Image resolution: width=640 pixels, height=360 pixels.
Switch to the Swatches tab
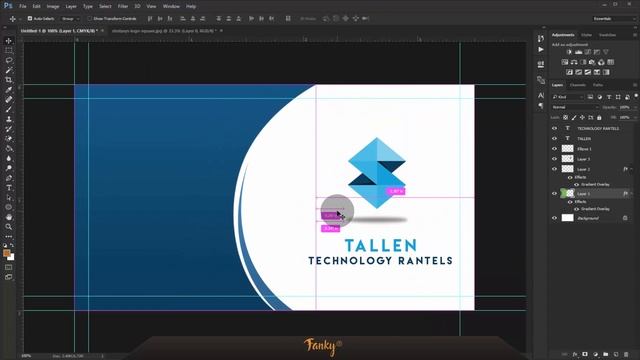607,35
